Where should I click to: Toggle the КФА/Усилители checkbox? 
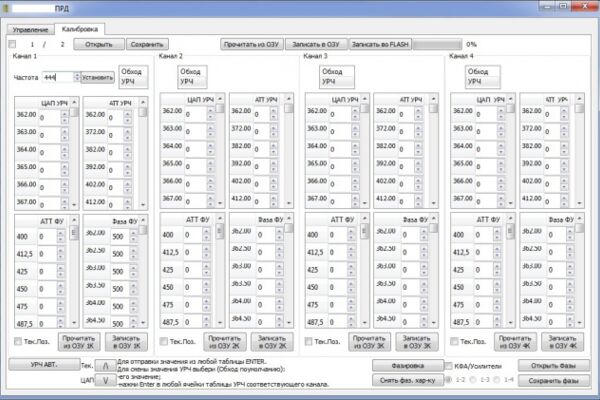pos(448,366)
